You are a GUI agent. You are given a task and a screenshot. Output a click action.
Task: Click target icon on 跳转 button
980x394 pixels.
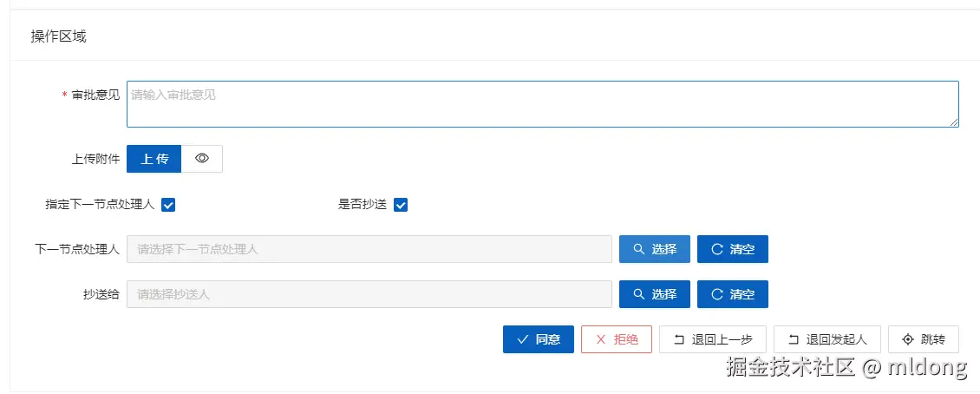pos(908,339)
